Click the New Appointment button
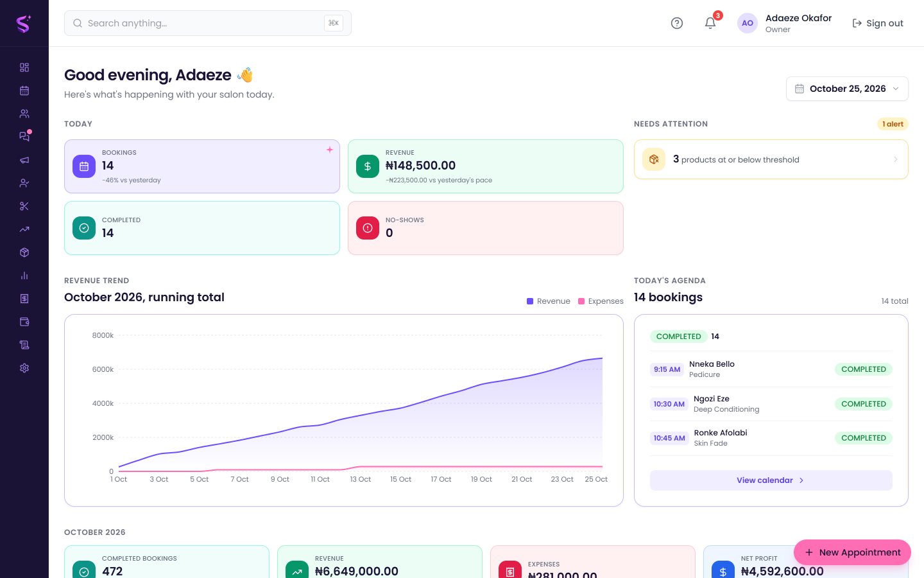This screenshot has height=578, width=924. click(852, 552)
